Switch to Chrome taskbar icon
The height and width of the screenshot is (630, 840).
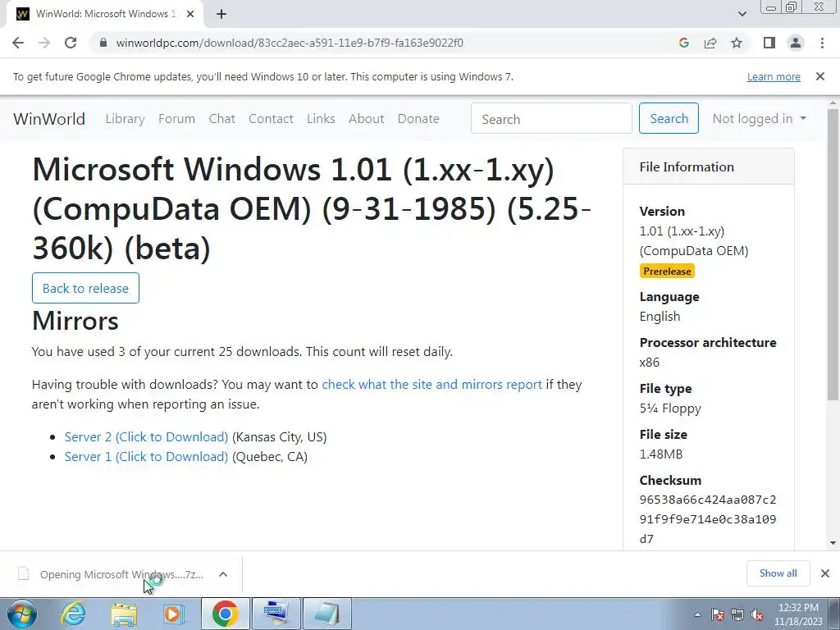click(x=225, y=614)
